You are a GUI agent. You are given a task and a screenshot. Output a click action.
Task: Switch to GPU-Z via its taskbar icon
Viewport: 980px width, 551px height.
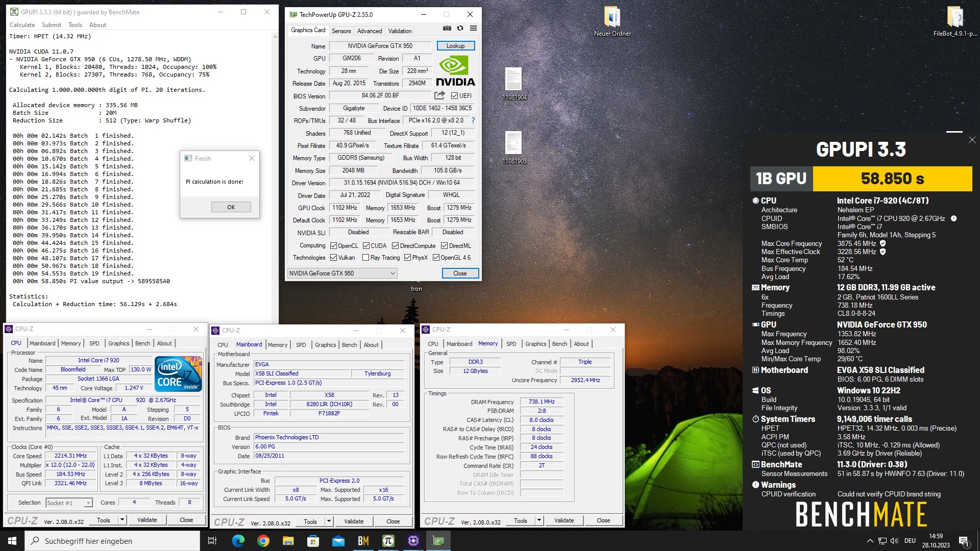click(438, 541)
